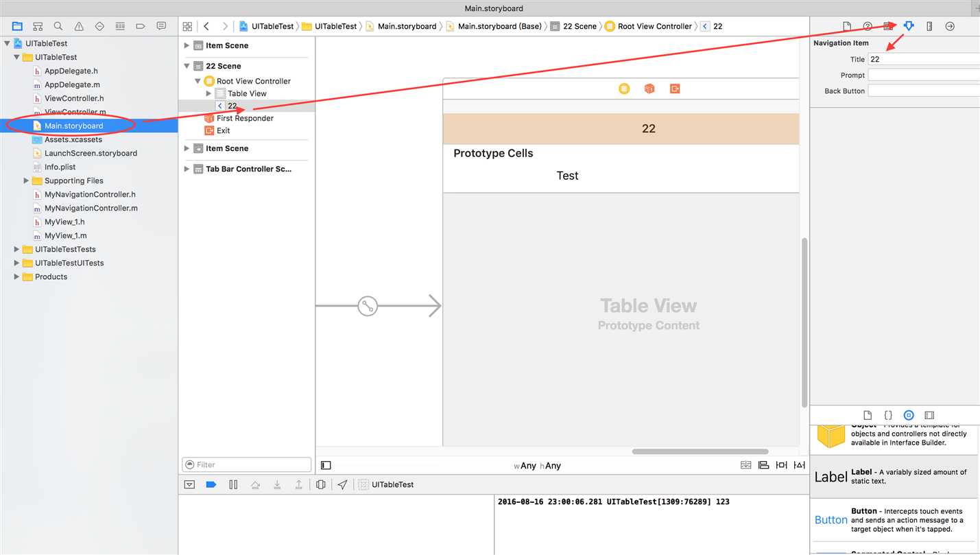Open the Stack embed tool

[746, 465]
